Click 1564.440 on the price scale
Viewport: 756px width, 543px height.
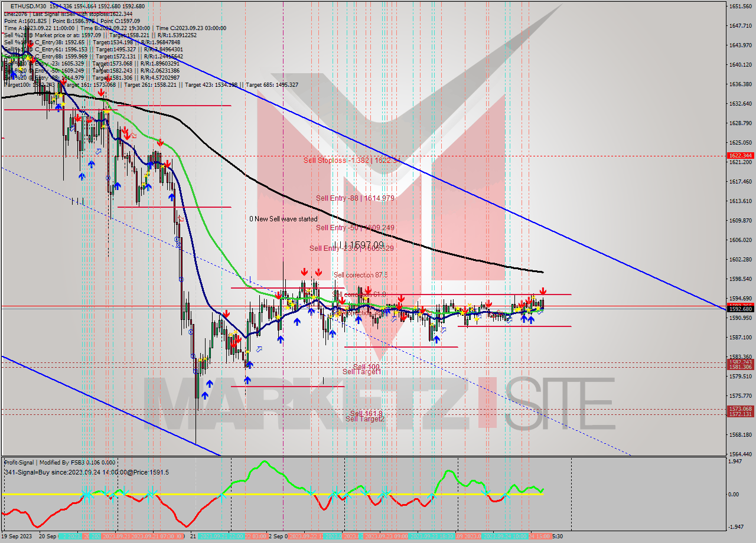click(x=740, y=454)
